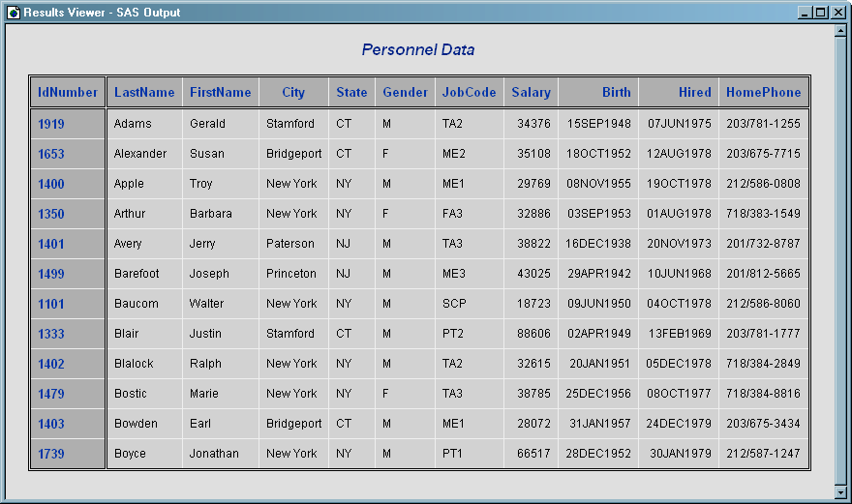Click last name Apple
Image resolution: width=852 pixels, height=504 pixels.
pos(129,184)
